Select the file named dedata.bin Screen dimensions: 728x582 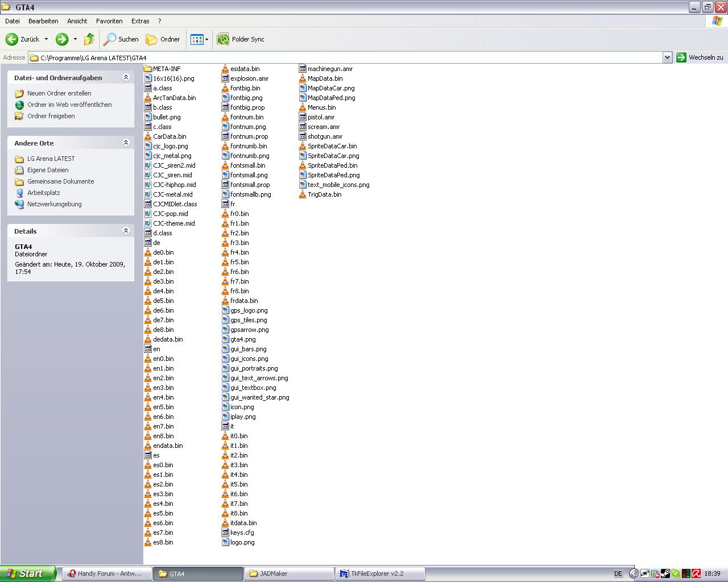click(x=168, y=339)
